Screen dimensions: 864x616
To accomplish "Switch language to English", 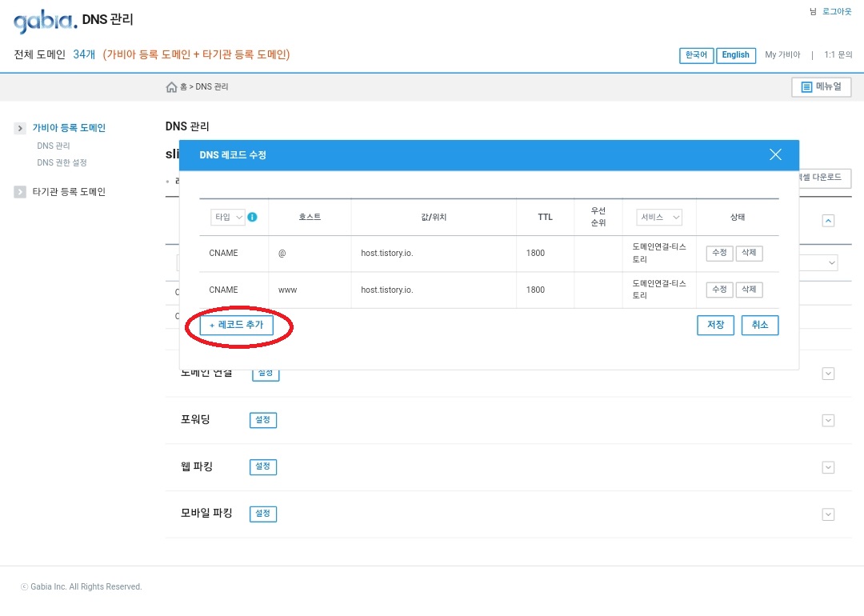I will click(736, 55).
